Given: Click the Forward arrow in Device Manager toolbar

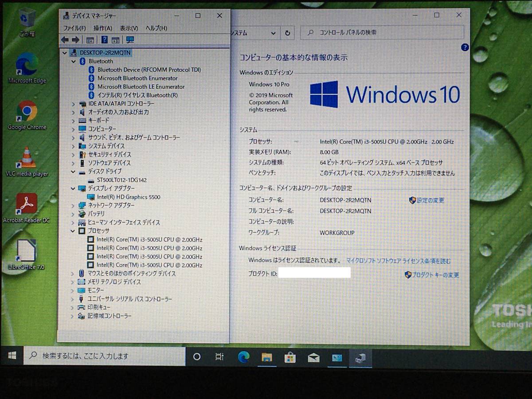Looking at the screenshot, I should tap(75, 40).
